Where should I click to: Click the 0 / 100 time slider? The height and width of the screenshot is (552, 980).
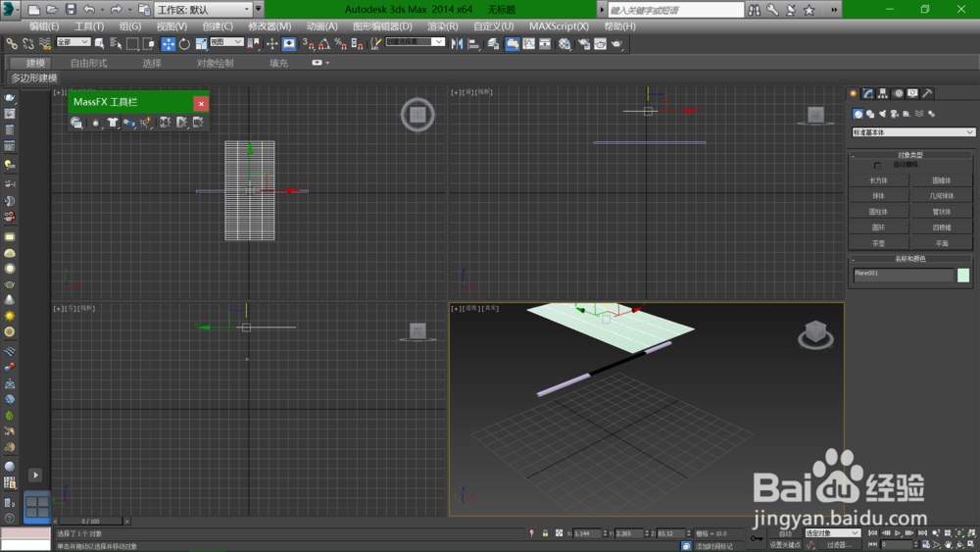pyautogui.click(x=90, y=521)
